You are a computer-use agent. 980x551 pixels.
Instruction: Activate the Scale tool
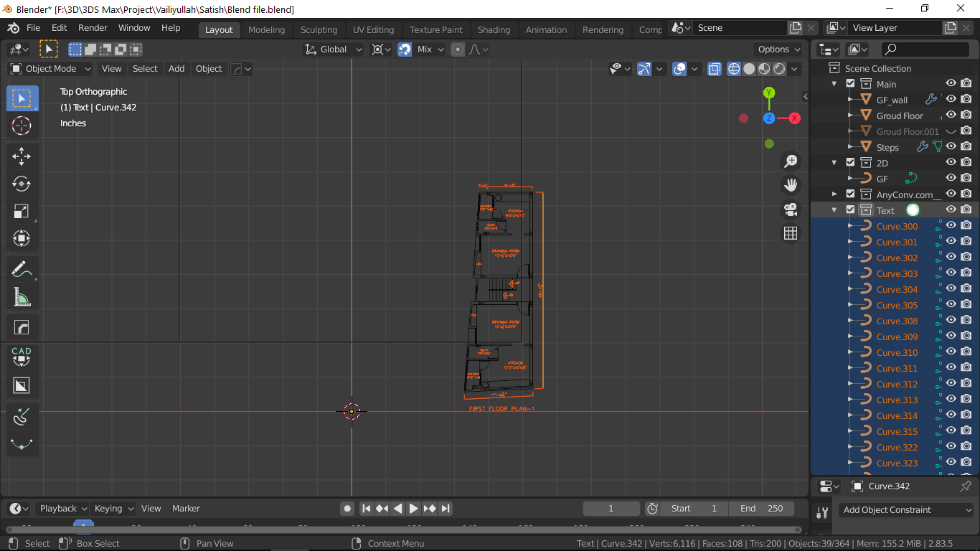pos(22,211)
